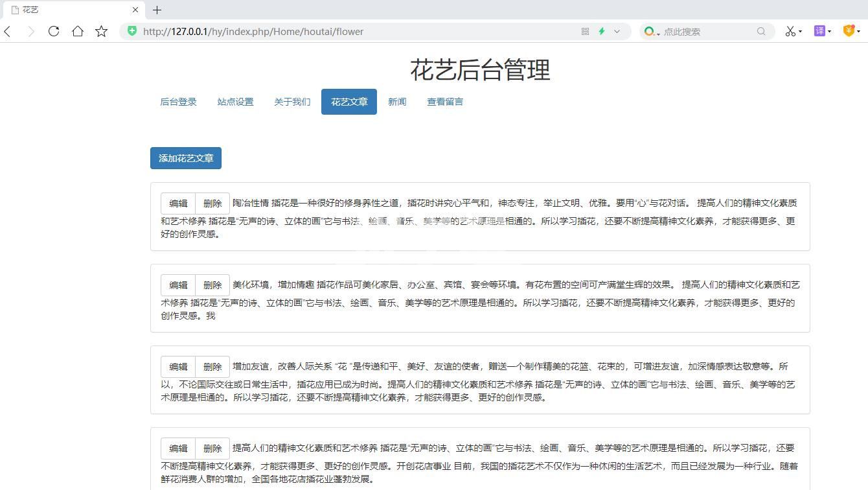This screenshot has width=868, height=490.
Task: Open a new tab with the plus icon
Action: pyautogui.click(x=157, y=10)
